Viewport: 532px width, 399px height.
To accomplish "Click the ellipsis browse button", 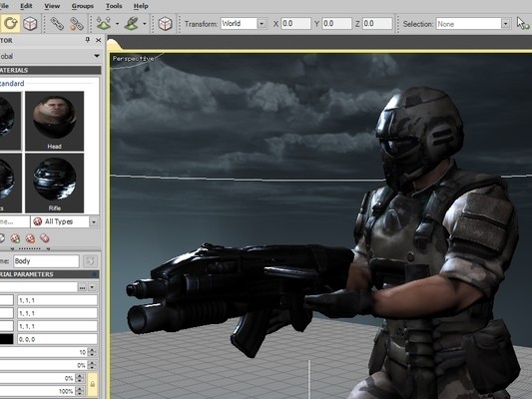I will click(82, 287).
